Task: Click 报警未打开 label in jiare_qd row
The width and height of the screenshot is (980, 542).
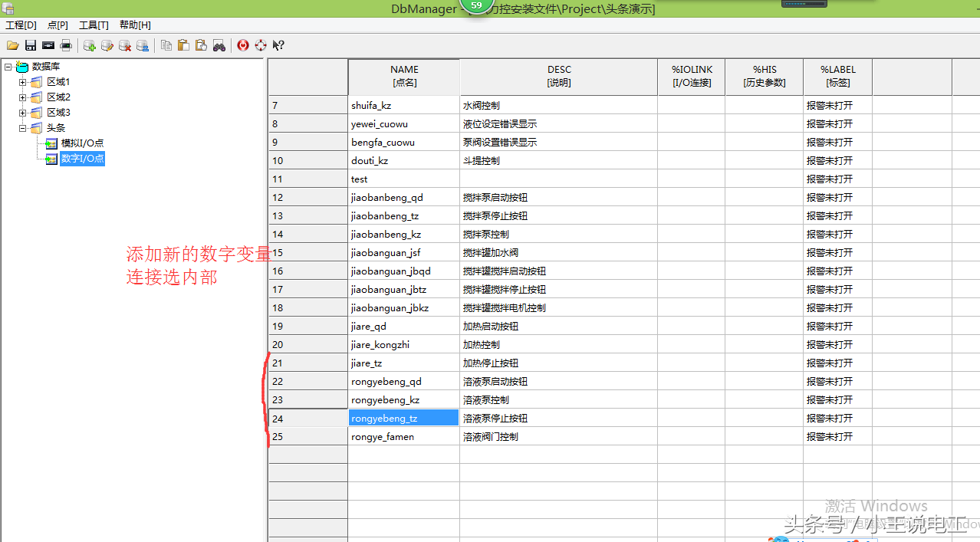Action: tap(838, 326)
